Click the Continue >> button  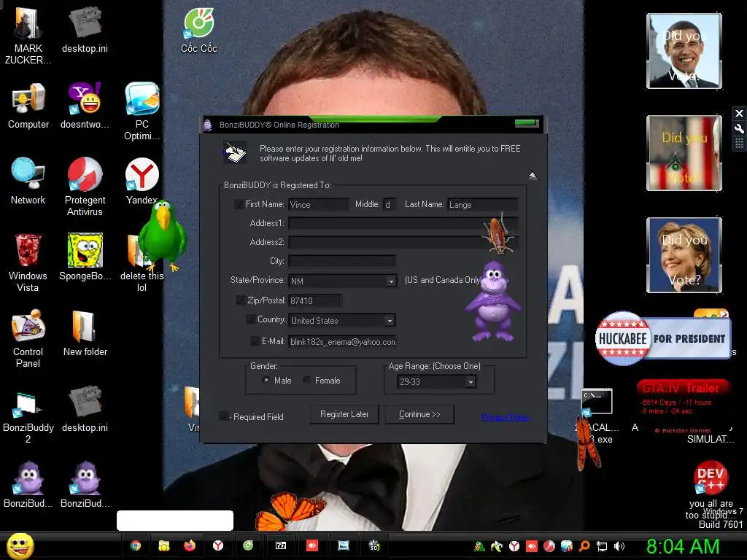click(x=419, y=414)
